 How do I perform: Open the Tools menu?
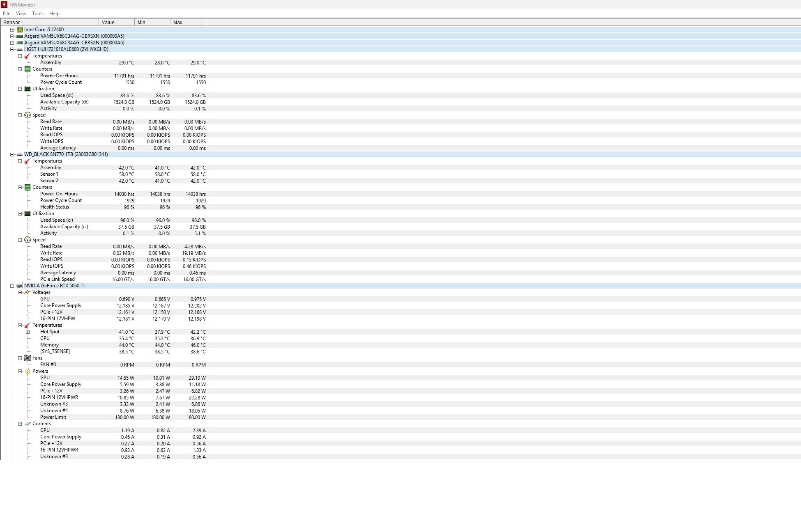[38, 14]
